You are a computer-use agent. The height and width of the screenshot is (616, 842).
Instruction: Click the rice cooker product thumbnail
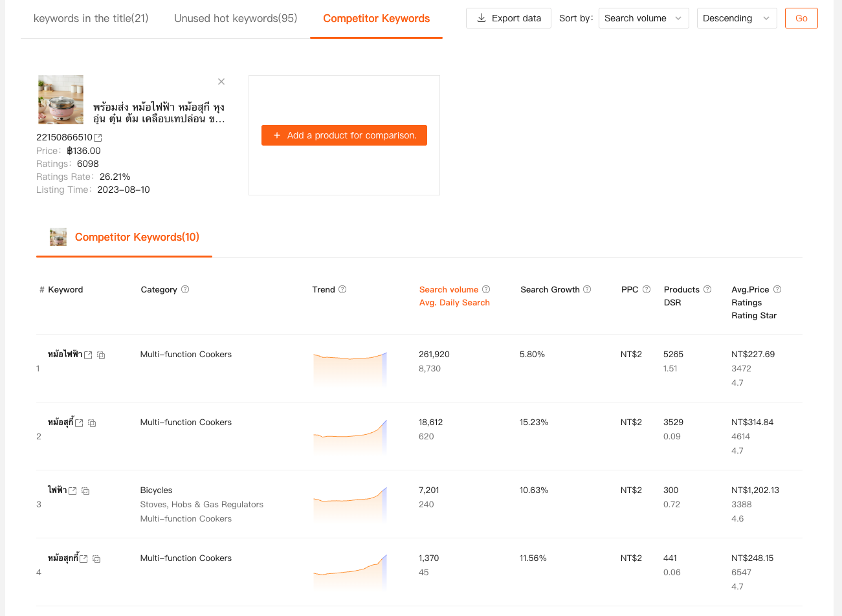click(61, 100)
